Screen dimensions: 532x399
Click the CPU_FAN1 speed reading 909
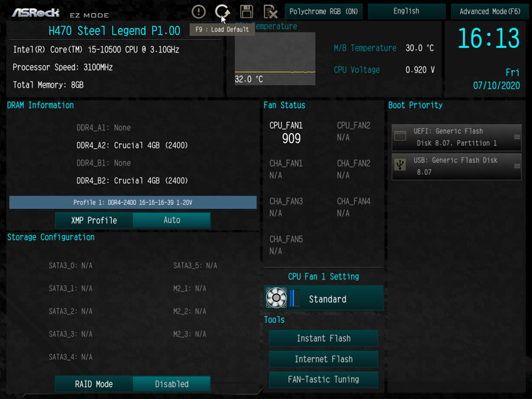click(291, 138)
